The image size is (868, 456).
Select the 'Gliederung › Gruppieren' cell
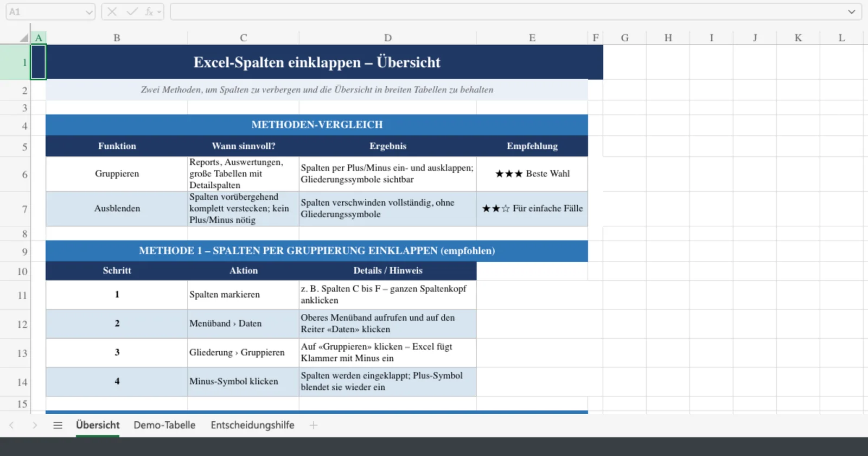pyautogui.click(x=244, y=353)
